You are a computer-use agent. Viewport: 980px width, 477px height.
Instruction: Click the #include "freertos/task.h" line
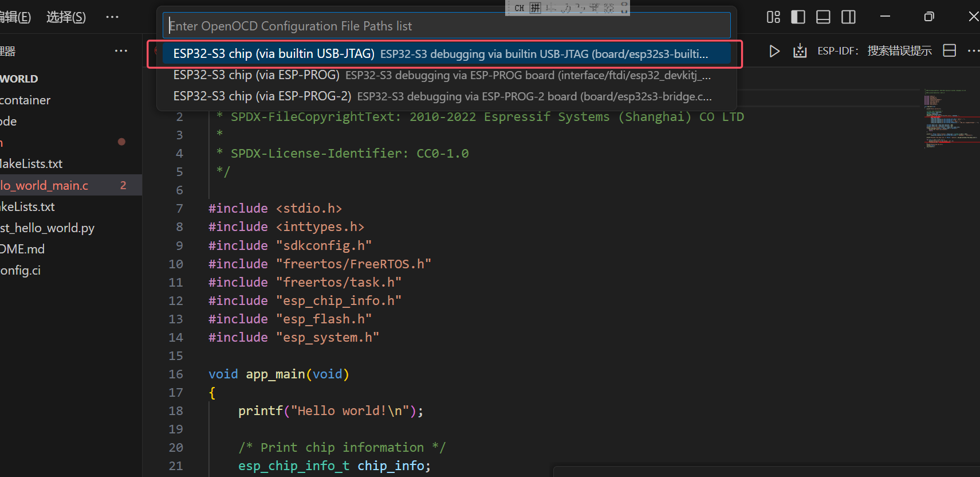pos(305,283)
